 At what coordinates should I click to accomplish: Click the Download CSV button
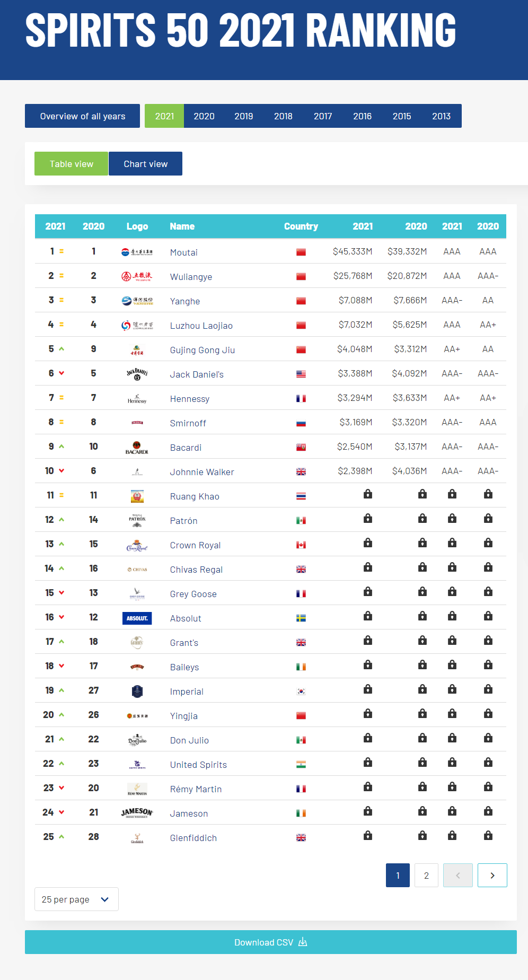coord(271,942)
